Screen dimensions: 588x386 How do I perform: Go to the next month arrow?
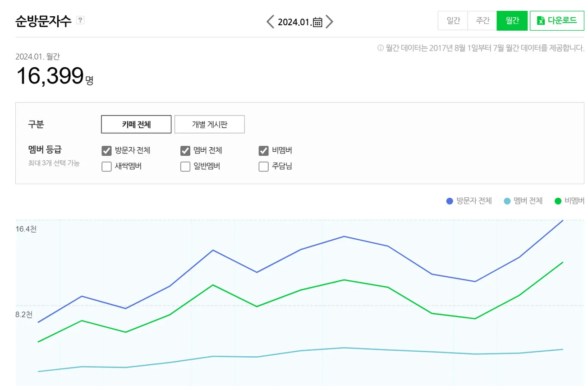(330, 21)
